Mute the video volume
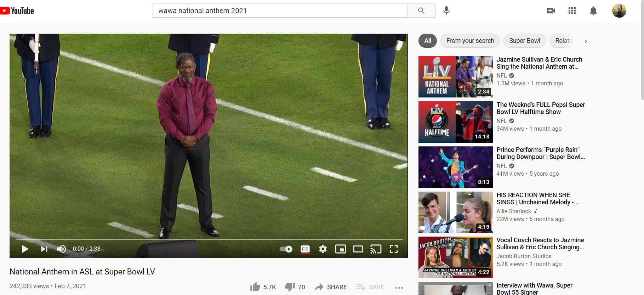The height and width of the screenshot is (295, 644). click(x=61, y=249)
